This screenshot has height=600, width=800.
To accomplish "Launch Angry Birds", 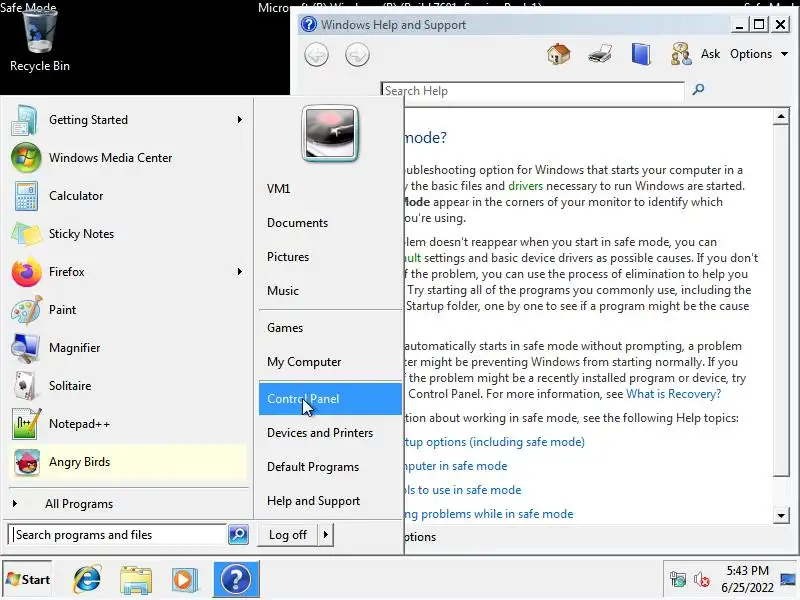I will pyautogui.click(x=128, y=462).
